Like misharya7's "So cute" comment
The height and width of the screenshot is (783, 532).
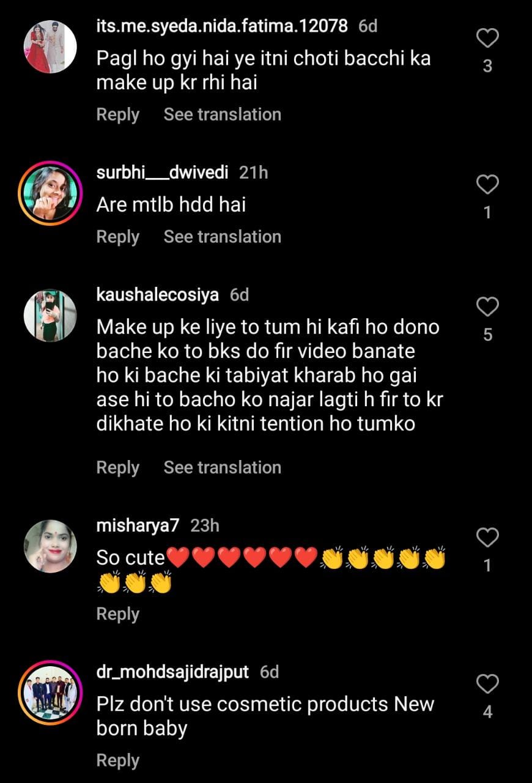[x=487, y=538]
